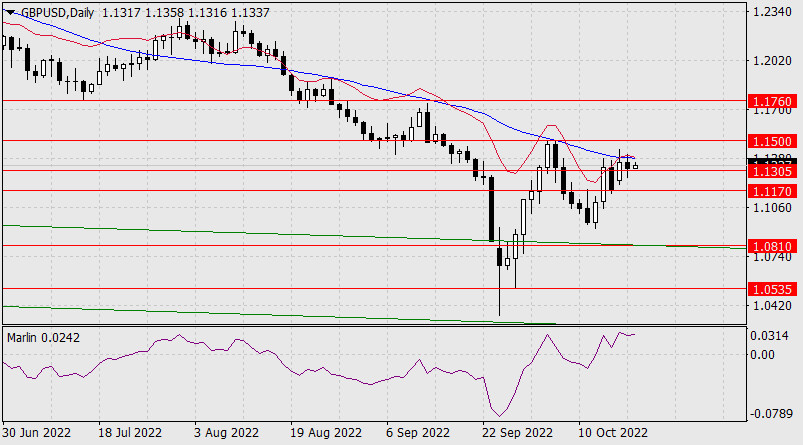Click the 1.2340 price scale value
Screen dimensions: 803x445
coord(770,12)
